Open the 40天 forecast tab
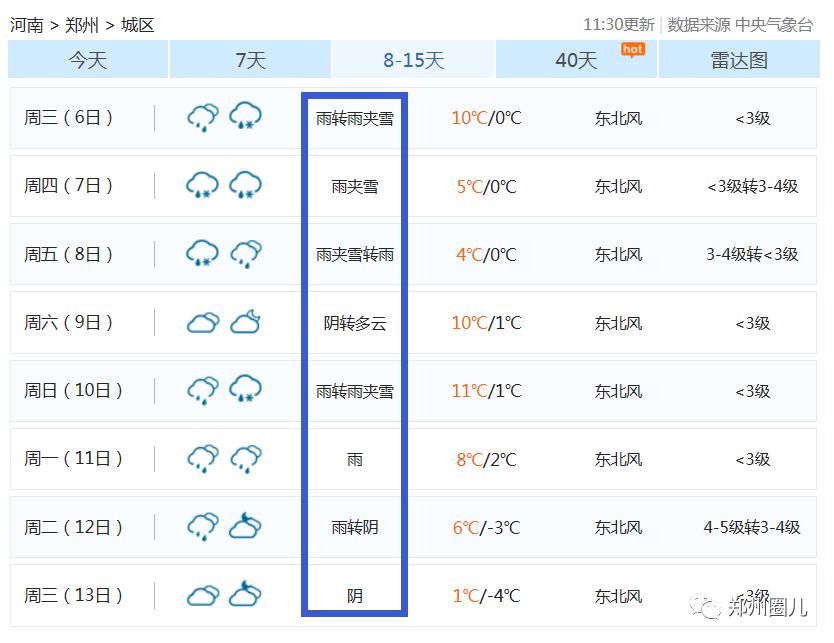The width and height of the screenshot is (834, 643). click(576, 60)
